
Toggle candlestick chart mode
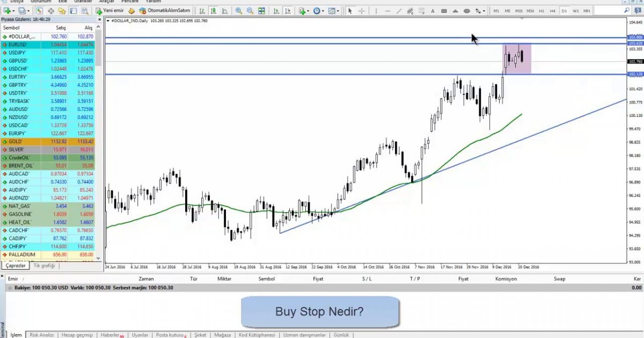[x=214, y=11]
